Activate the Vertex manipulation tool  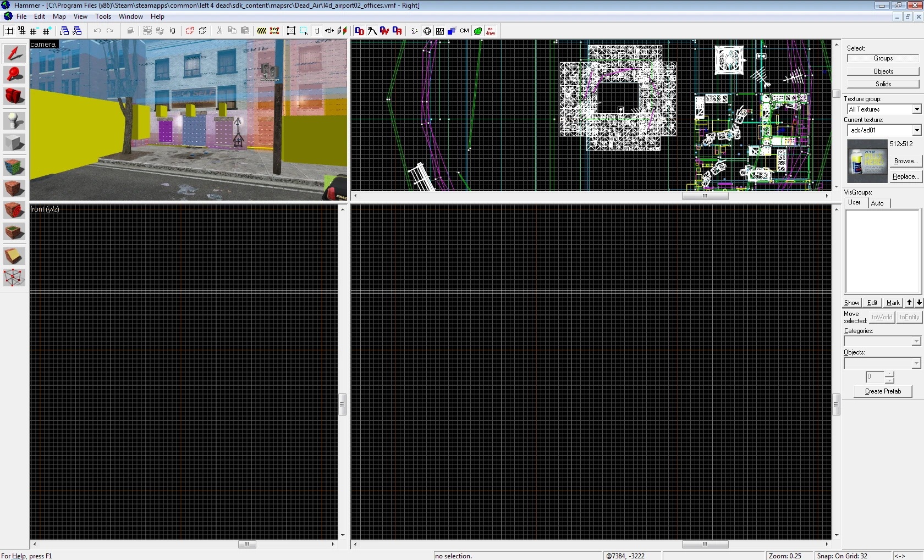pyautogui.click(x=14, y=278)
